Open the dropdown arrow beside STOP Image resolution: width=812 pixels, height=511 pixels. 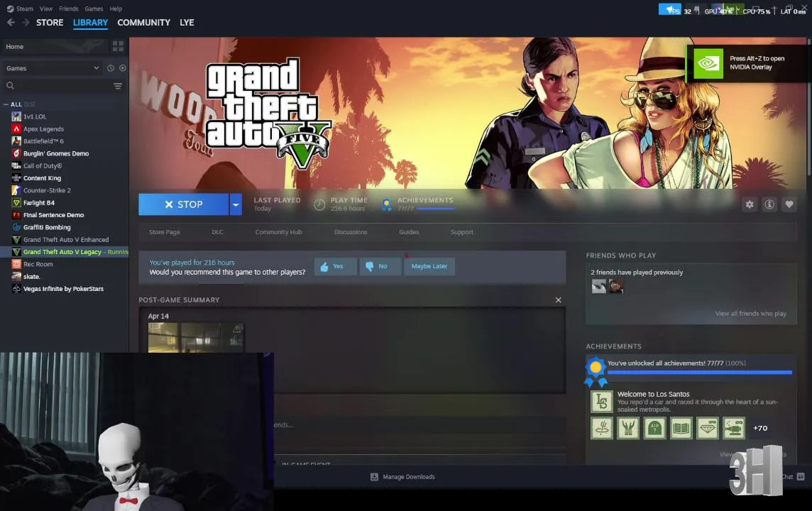[236, 204]
